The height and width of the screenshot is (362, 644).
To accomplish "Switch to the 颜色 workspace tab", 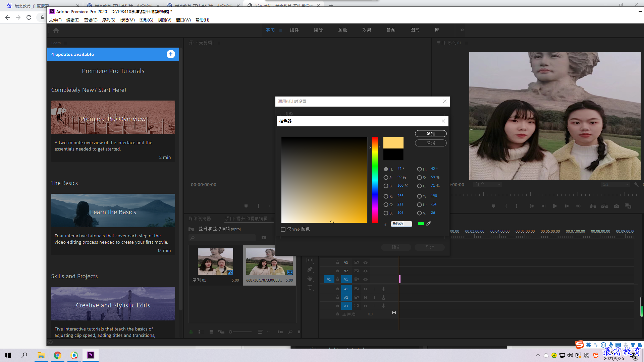I will point(342,30).
